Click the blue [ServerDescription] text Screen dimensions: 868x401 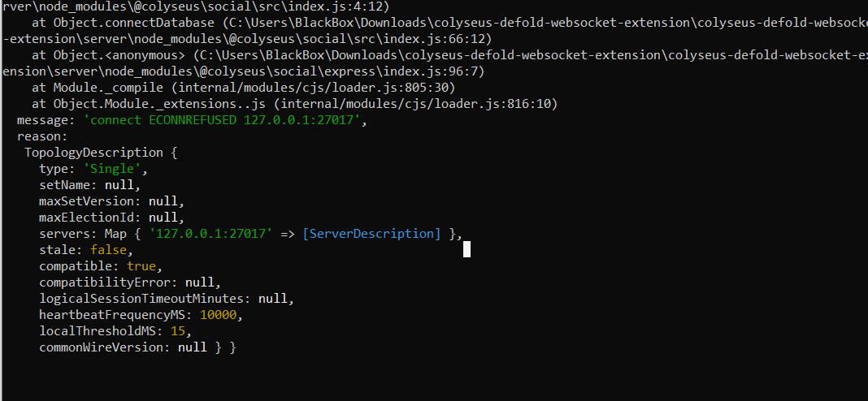(x=372, y=234)
